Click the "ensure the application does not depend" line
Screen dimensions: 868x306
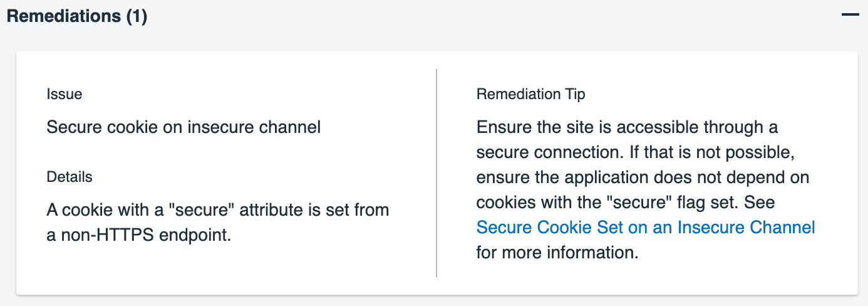[643, 177]
